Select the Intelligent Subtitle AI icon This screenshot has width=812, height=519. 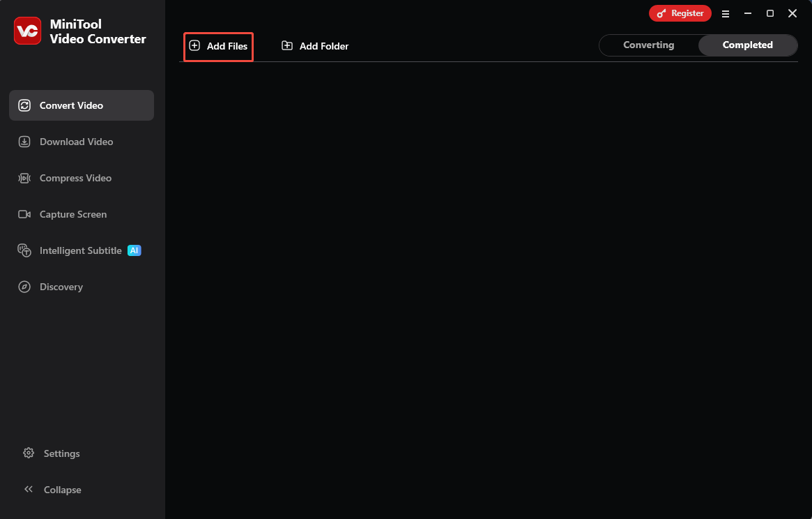(24, 250)
